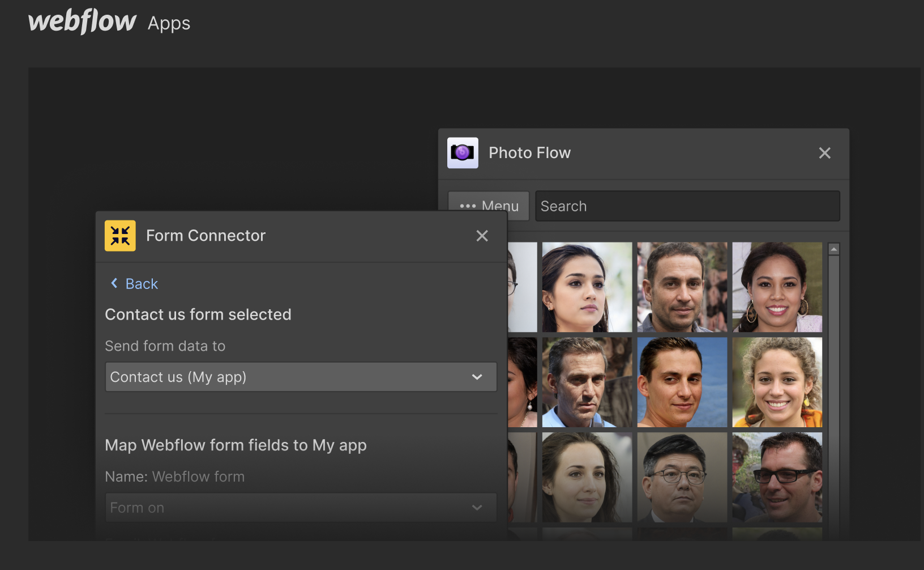
Task: Click the webflow logo
Action: pyautogui.click(x=82, y=22)
